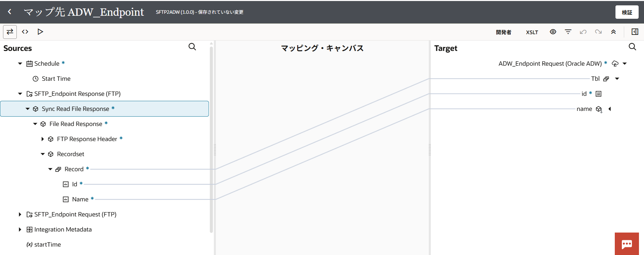Image resolution: width=644 pixels, height=255 pixels.
Task: Search the Sources tree
Action: 192,47
